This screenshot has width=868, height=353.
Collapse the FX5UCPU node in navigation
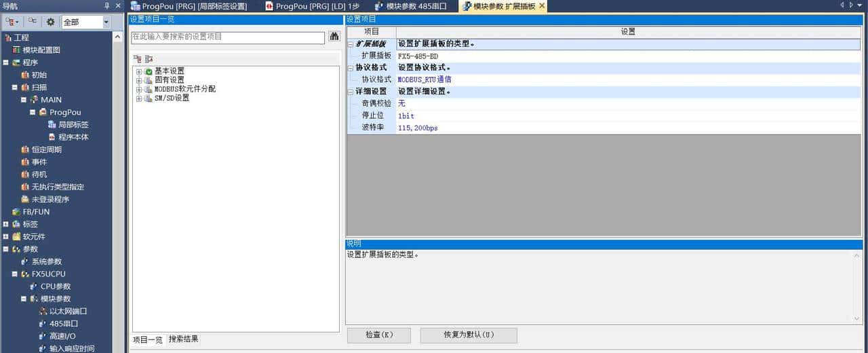(x=15, y=274)
